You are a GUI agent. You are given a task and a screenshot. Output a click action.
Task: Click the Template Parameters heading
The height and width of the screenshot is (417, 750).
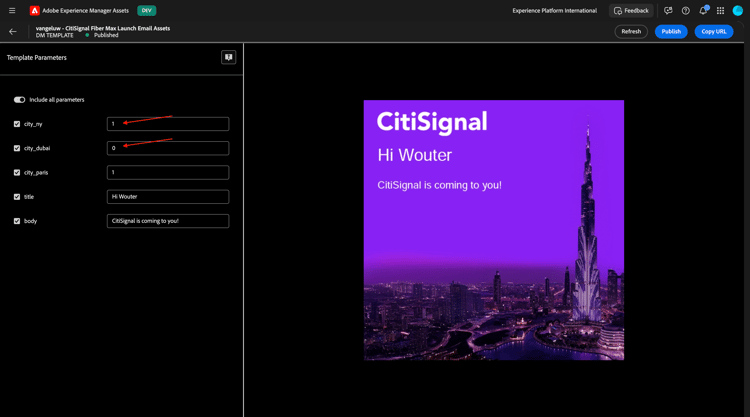pyautogui.click(x=37, y=57)
